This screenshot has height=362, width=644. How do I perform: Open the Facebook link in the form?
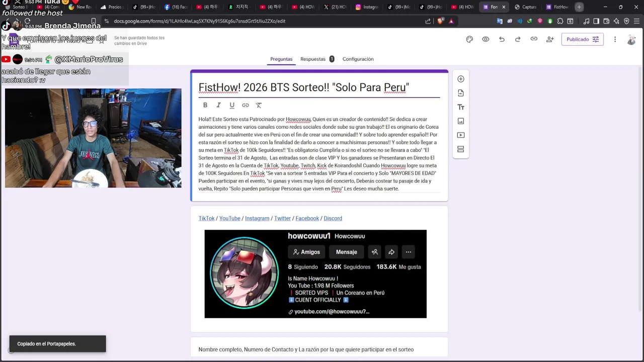(307, 218)
